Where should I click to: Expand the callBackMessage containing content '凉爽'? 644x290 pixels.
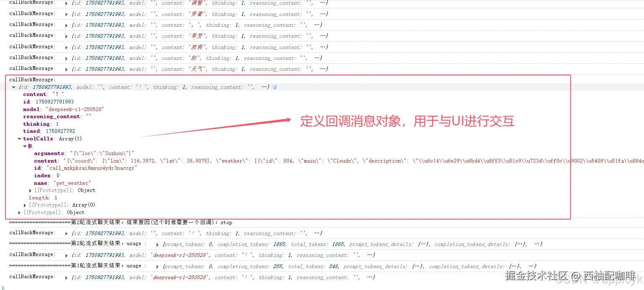pyautogui.click(x=66, y=47)
